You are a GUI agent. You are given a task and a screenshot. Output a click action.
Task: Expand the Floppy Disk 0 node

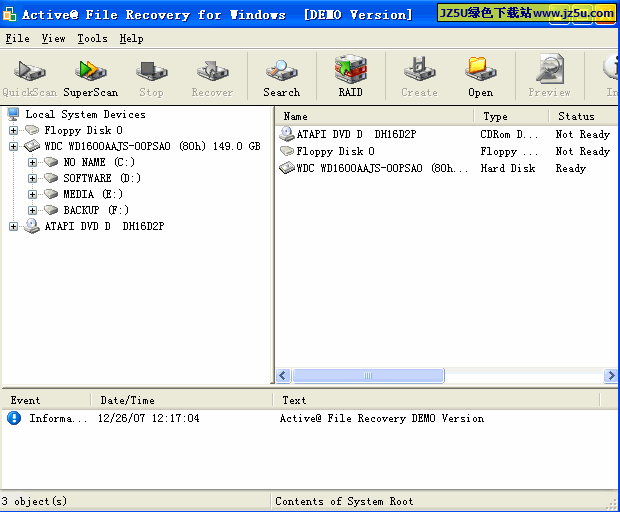coord(13,130)
